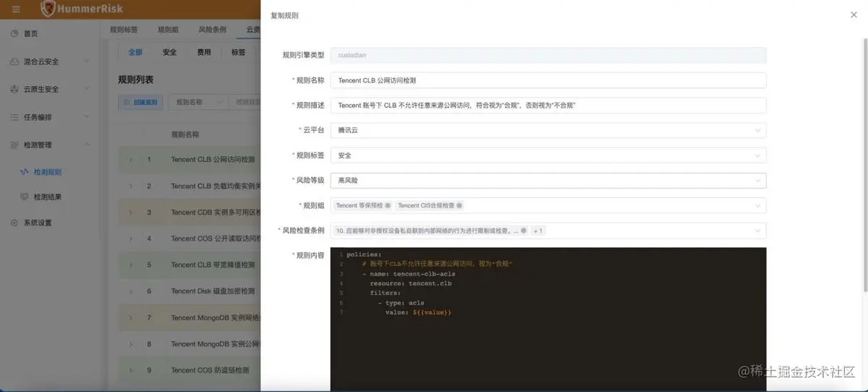
Task: Open the 规则标签 dropdown showing 安全
Action: coord(548,155)
